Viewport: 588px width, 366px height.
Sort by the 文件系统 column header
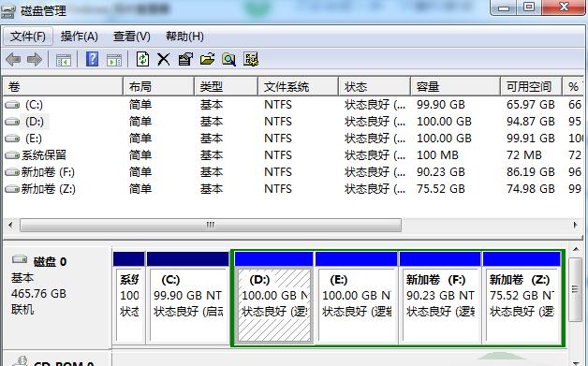pyautogui.click(x=298, y=87)
